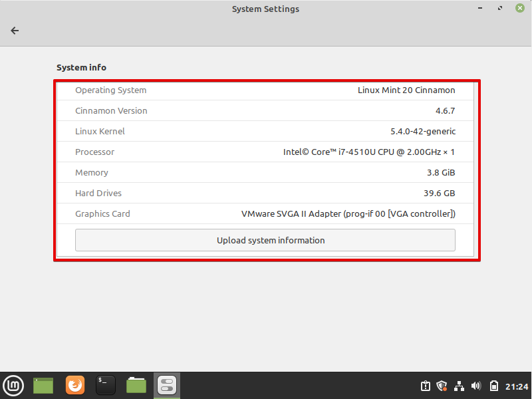532x399 pixels.
Task: Select the Cinnamon Version label
Action: tap(111, 111)
